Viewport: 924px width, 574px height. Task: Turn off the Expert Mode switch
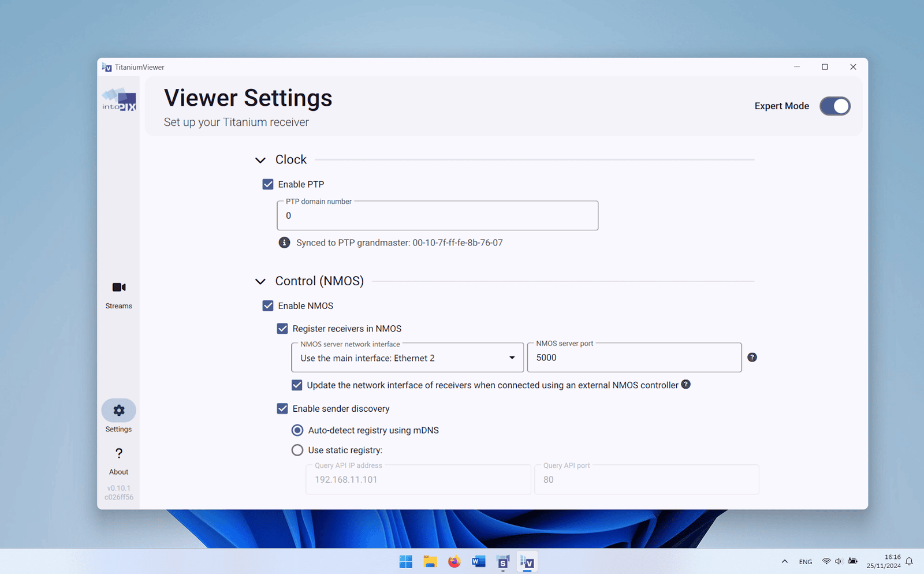(x=834, y=106)
